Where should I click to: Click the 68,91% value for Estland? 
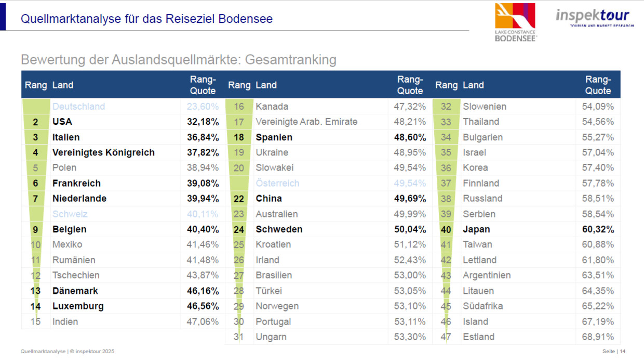click(x=598, y=336)
